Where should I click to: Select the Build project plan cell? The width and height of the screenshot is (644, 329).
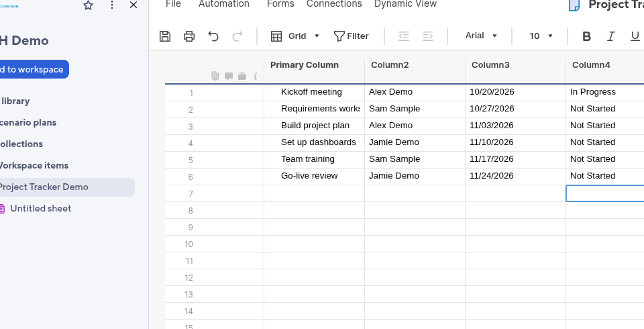pos(314,126)
